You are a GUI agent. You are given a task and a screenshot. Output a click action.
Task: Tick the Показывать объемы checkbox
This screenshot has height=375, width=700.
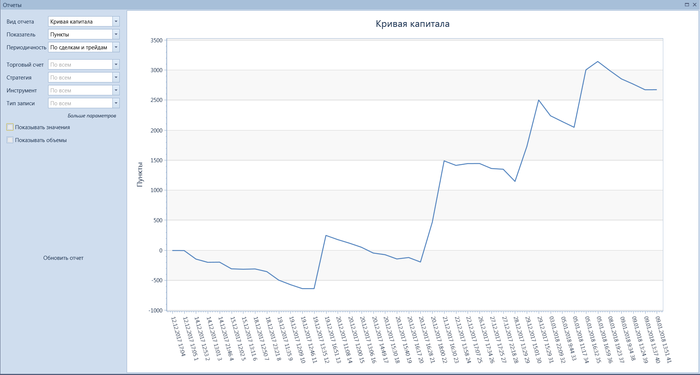10,140
